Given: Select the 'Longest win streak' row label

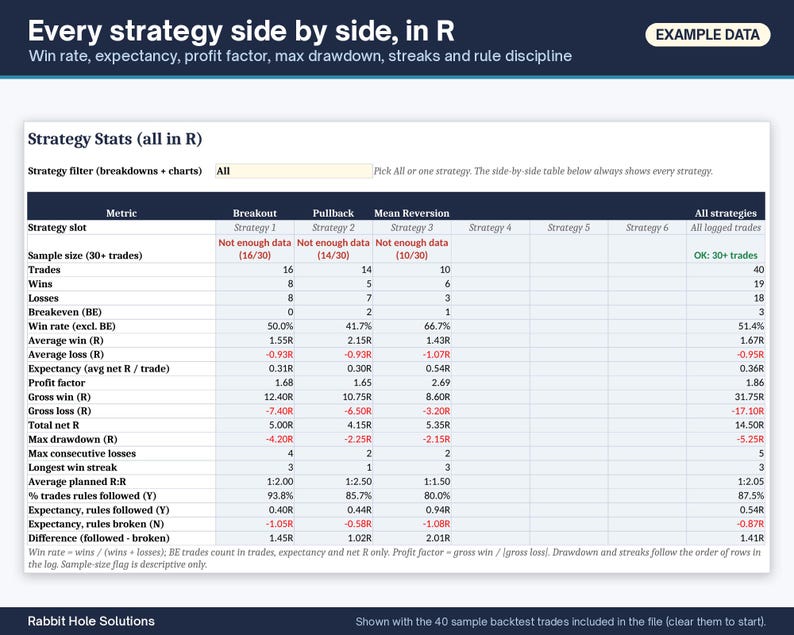Looking at the screenshot, I should click(x=72, y=467).
